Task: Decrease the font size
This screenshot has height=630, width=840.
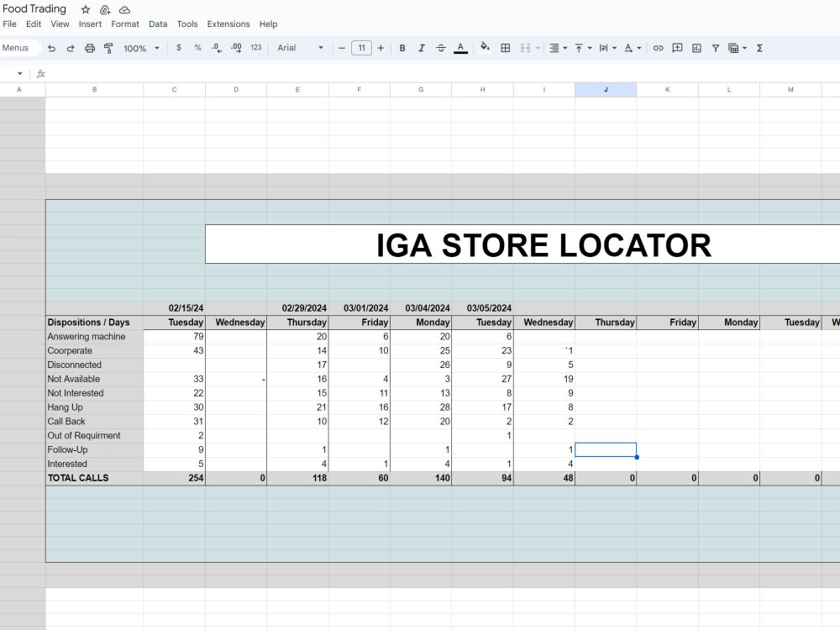Action: click(342, 48)
